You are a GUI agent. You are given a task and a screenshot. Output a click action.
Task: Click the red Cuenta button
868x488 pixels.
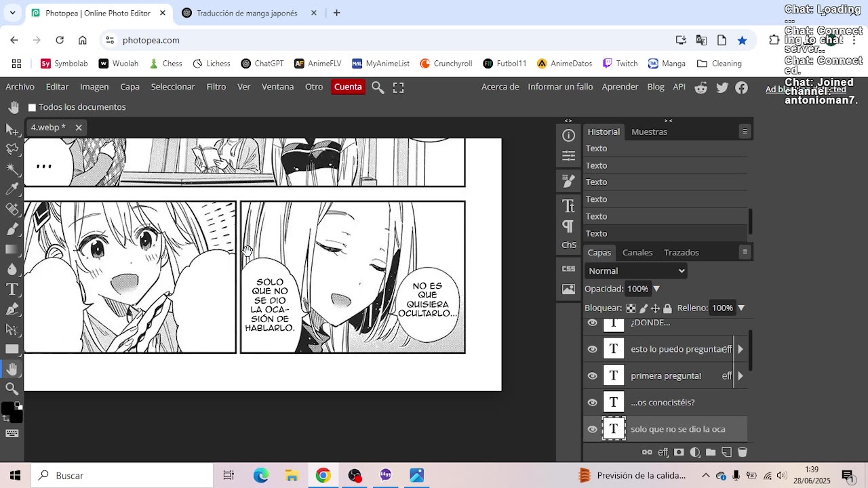[x=348, y=87]
